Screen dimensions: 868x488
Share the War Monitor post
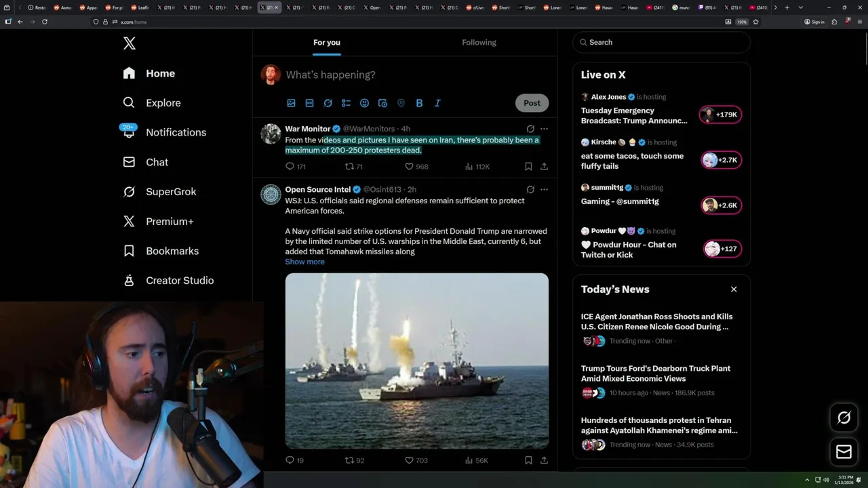point(544,166)
